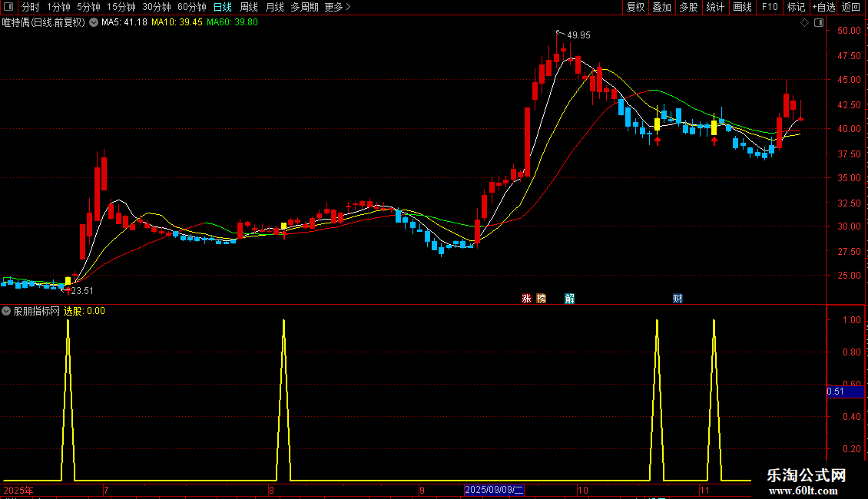This screenshot has width=868, height=499.
Task: Click the 统计 statistics button
Action: click(x=715, y=7)
